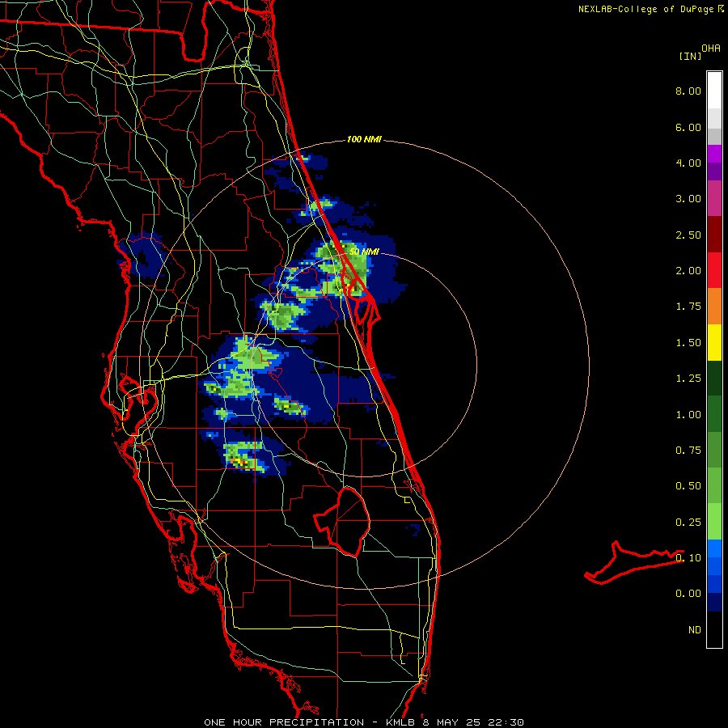Image resolution: width=728 pixels, height=728 pixels.
Task: Click the NEXLAB-College of DuPage label
Action: (645, 9)
